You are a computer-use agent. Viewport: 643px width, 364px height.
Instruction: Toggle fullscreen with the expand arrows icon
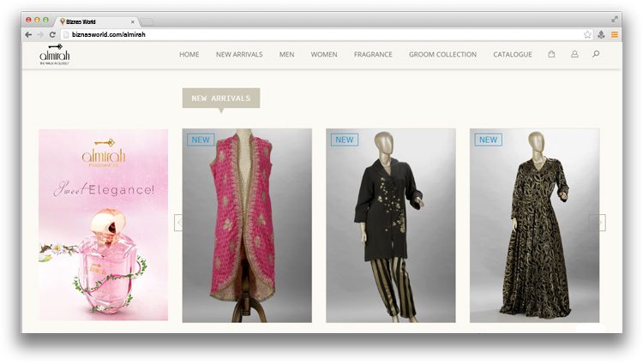coord(615,19)
